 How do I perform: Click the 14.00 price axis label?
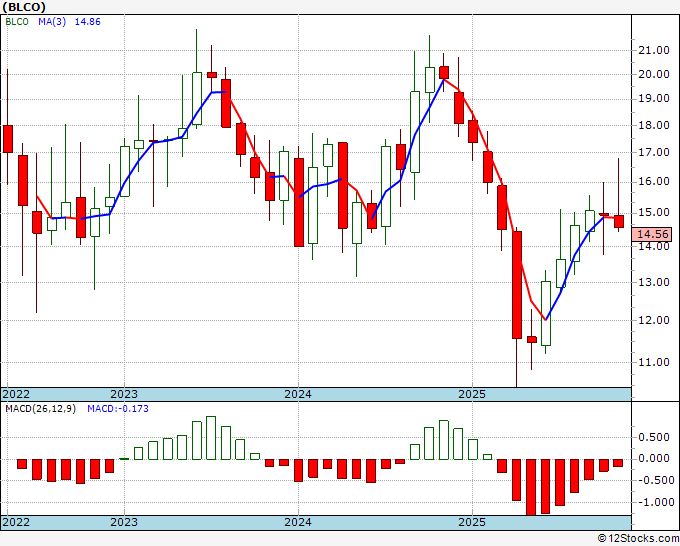coord(654,246)
